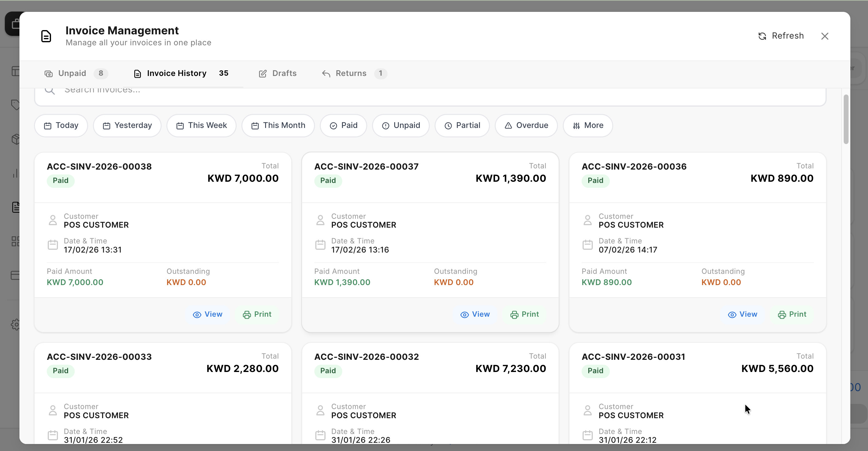Click the Invoice History tab document icon

pos(138,74)
